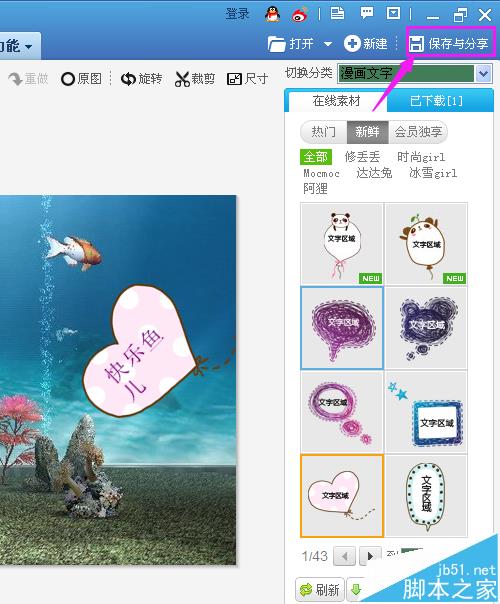Select the purple scribble speech bubble thumbnail
The width and height of the screenshot is (500, 604).
click(342, 328)
